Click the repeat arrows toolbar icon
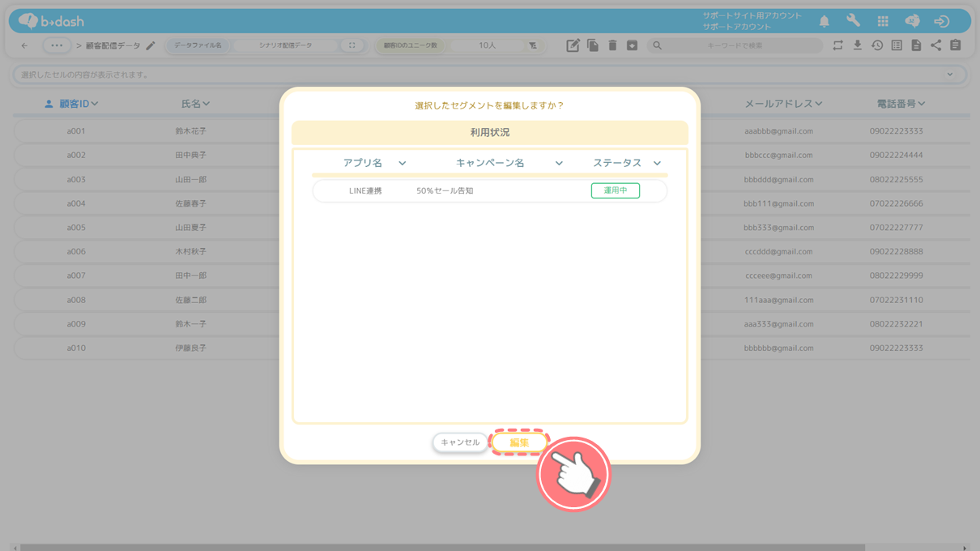This screenshot has height=551, width=980. click(x=837, y=45)
